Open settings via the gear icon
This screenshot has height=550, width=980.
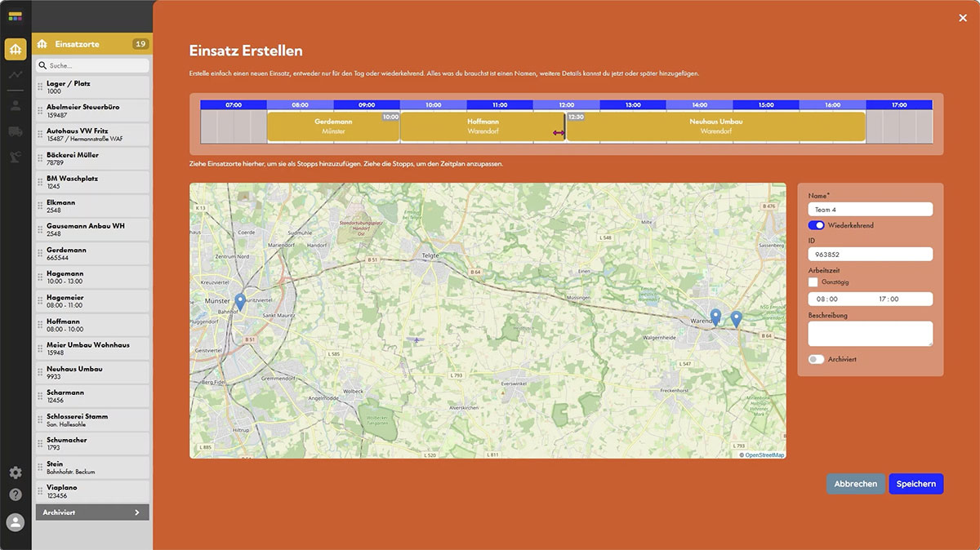[16, 472]
